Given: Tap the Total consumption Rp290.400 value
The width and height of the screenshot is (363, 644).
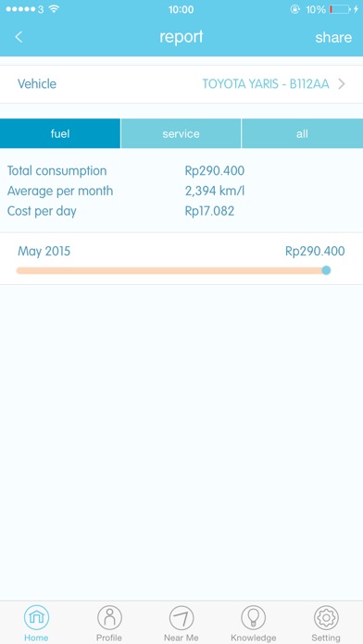Looking at the screenshot, I should pyautogui.click(x=215, y=171).
